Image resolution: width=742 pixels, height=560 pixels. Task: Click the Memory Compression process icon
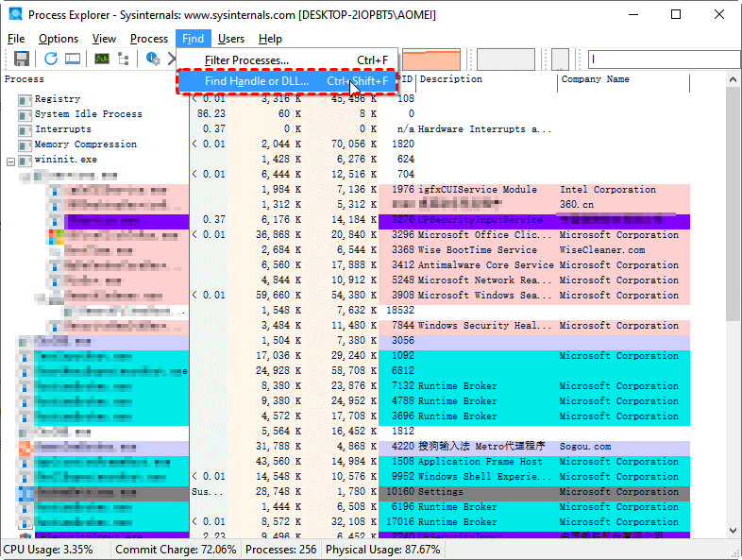[25, 144]
